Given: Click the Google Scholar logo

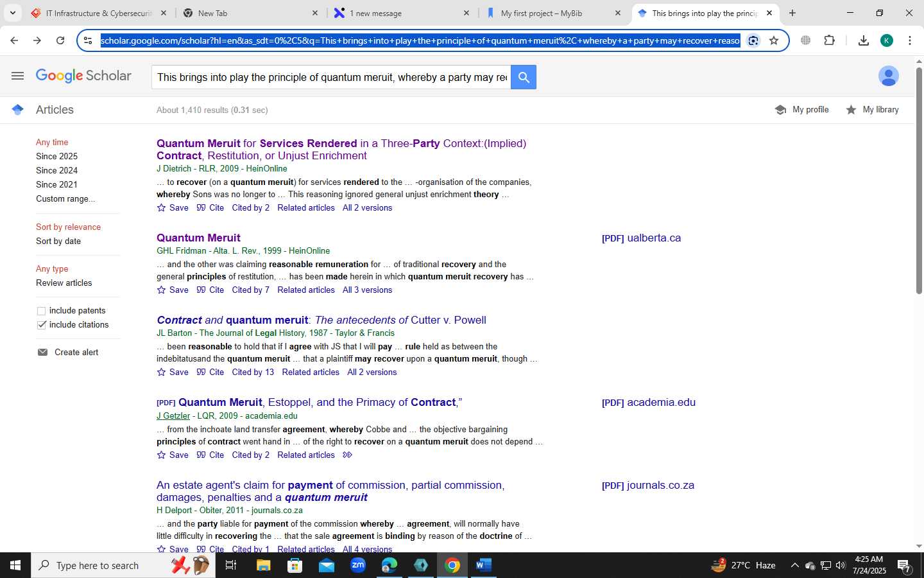Looking at the screenshot, I should [x=83, y=76].
